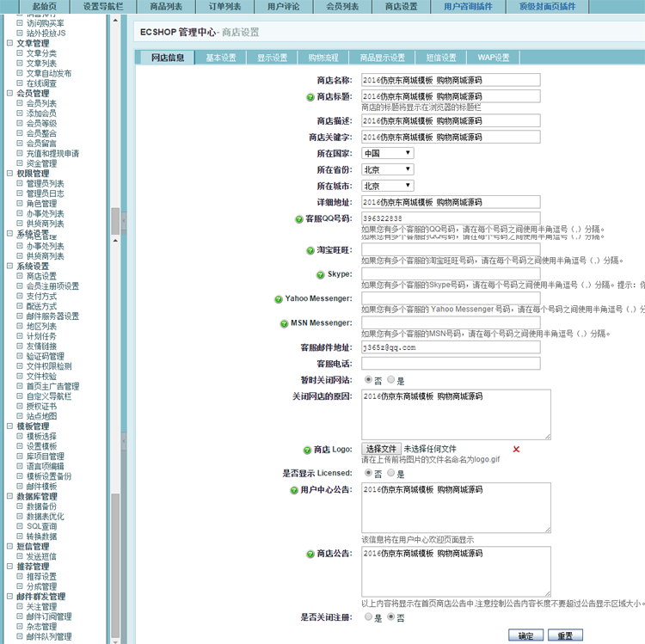The width and height of the screenshot is (645, 644).
Task: Collapse the 会员管理 tree section
Action: (x=9, y=93)
